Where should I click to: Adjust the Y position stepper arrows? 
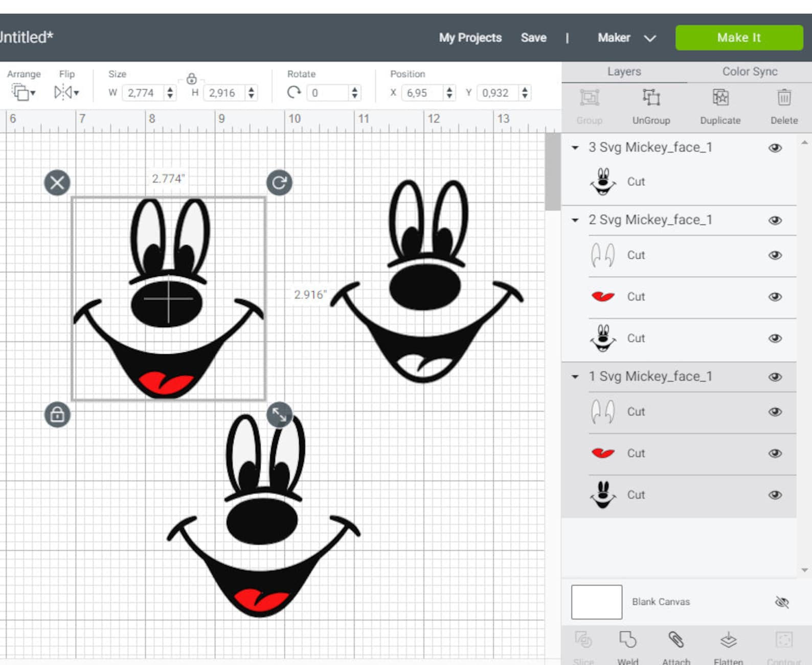pos(525,93)
